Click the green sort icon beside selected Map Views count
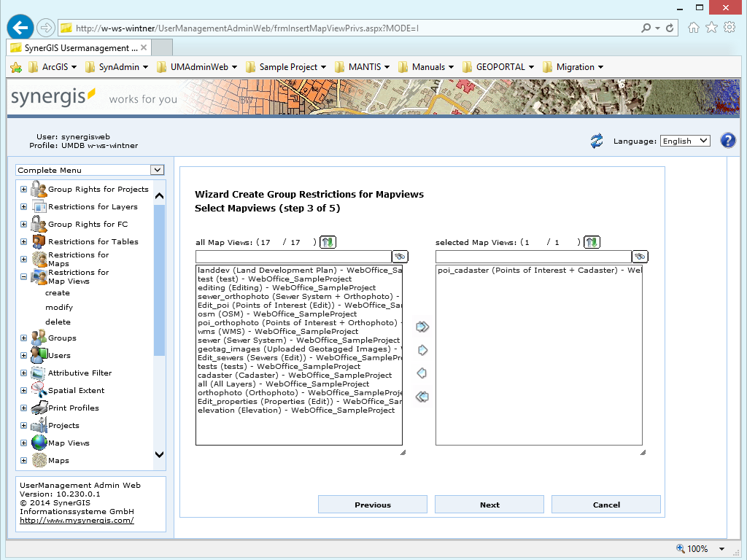Image resolution: width=747 pixels, height=560 pixels. pos(592,241)
